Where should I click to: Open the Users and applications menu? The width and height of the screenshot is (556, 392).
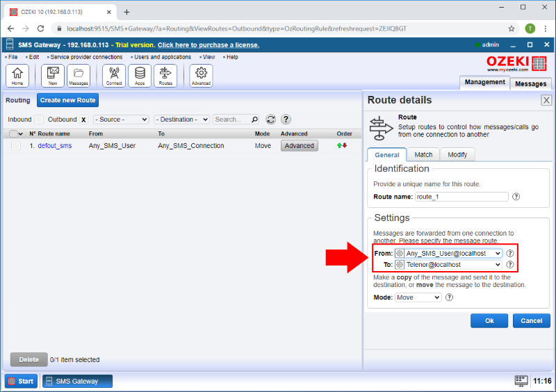[163, 57]
